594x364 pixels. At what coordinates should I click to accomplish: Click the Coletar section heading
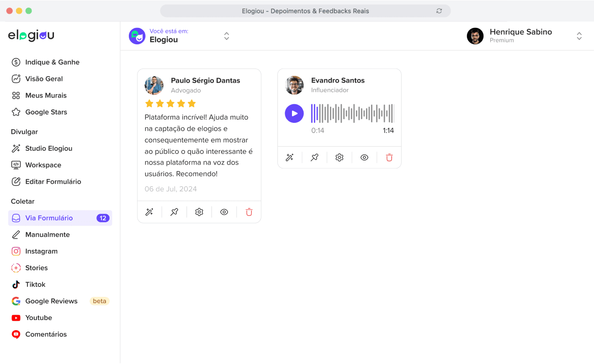point(23,201)
